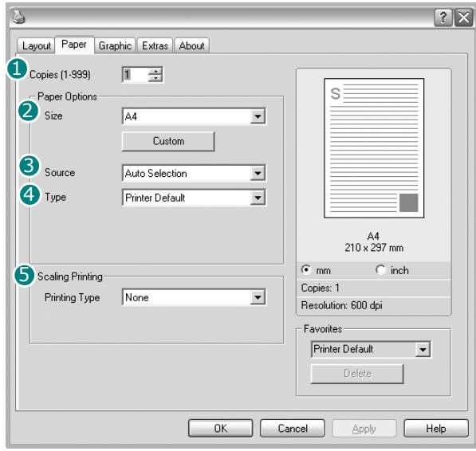Expand the Source dropdown showing Auto Selection
The image size is (476, 451).
(194, 173)
